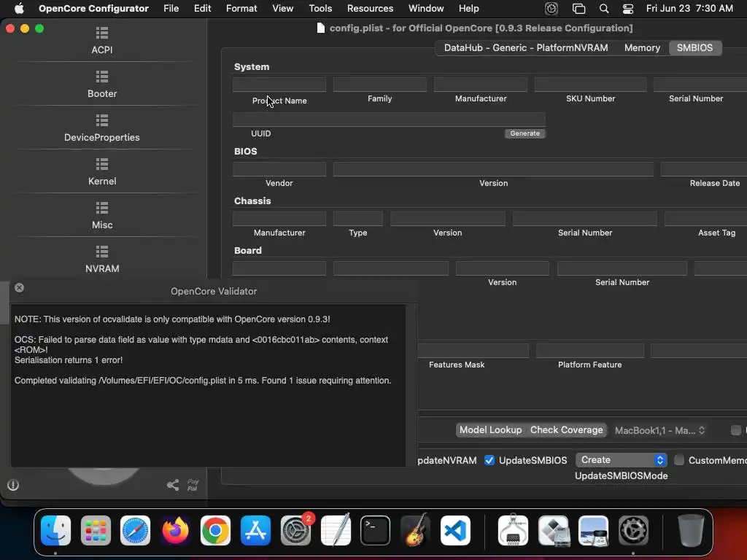747x560 pixels.
Task: Click the BIOS Version input field
Action: (494, 169)
